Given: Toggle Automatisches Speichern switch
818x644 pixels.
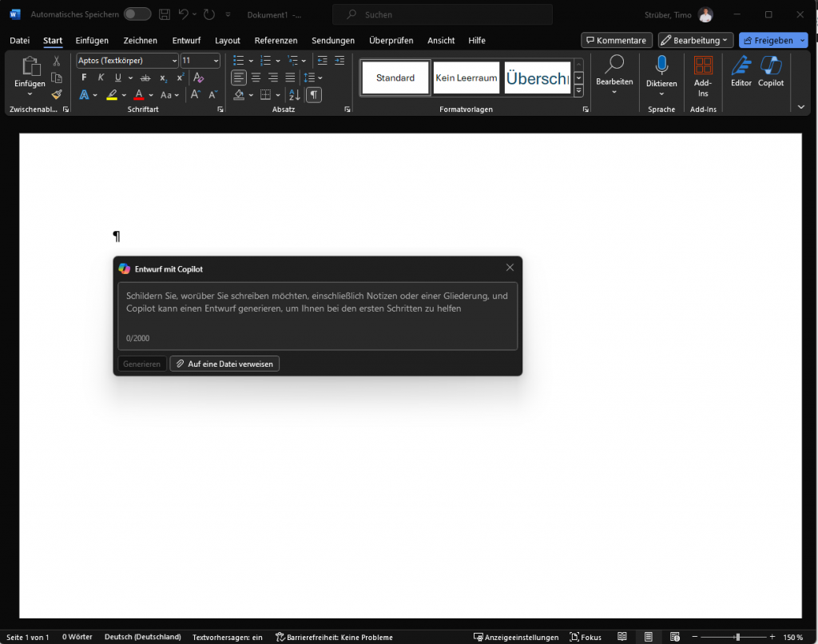Looking at the screenshot, I should tap(137, 14).
